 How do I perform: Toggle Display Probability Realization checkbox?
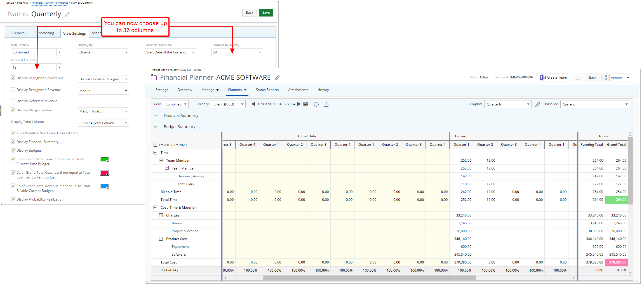click(13, 199)
